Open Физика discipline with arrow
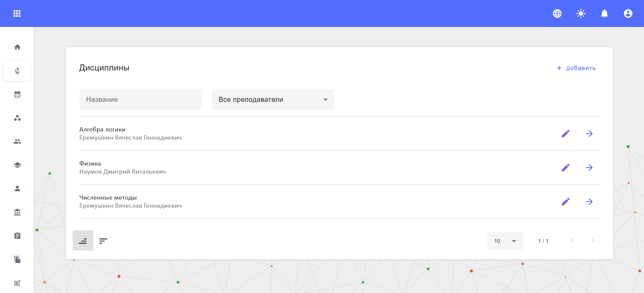 [589, 168]
